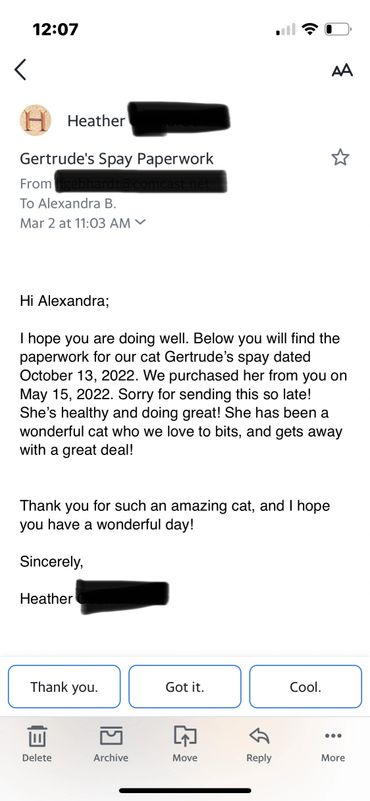Tap the home indicator bar at bottom
Screen dimensions: 370x801
coord(185,790)
